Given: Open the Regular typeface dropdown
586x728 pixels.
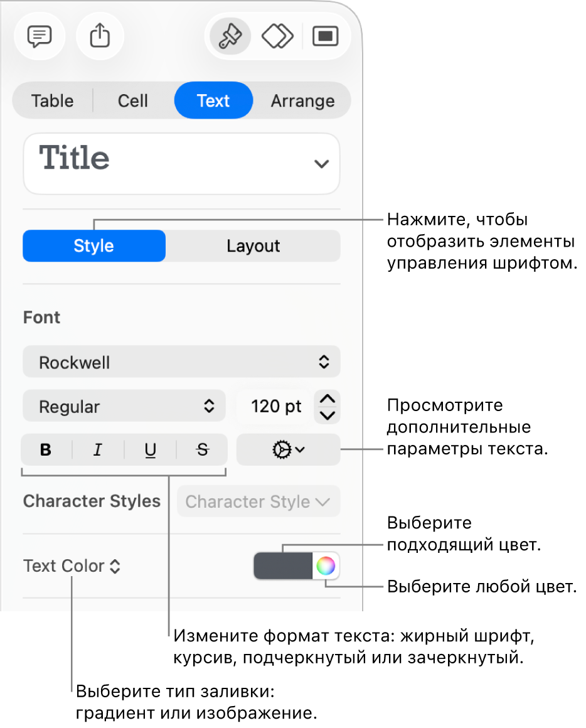Looking at the screenshot, I should (x=124, y=407).
